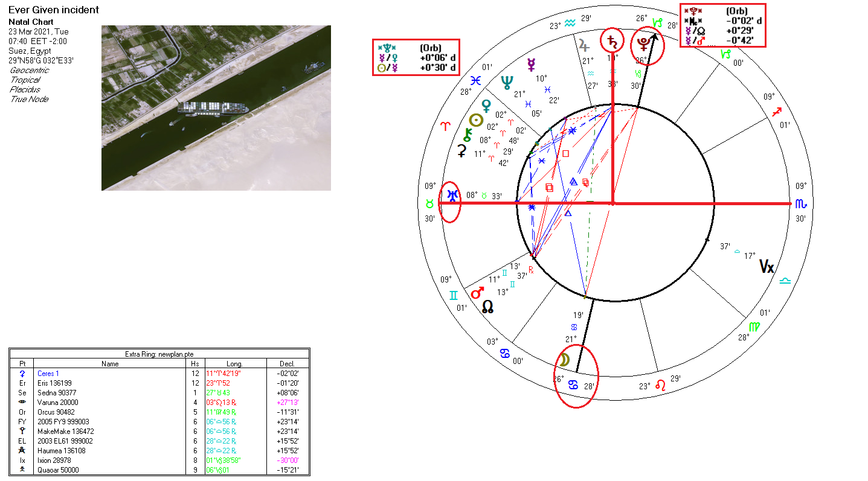Open the Ever Given satellite image

click(x=216, y=107)
